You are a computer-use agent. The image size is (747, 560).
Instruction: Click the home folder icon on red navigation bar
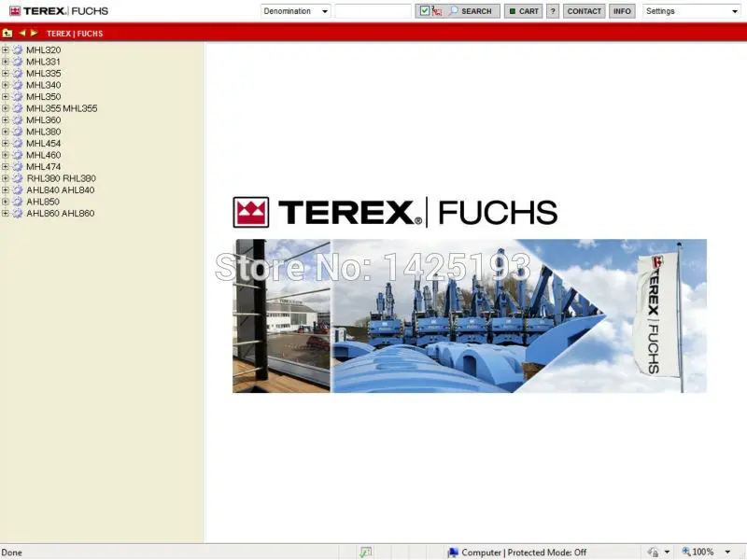(x=7, y=33)
